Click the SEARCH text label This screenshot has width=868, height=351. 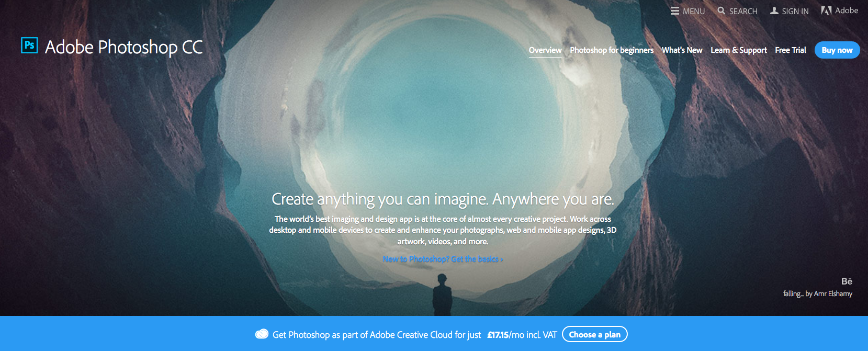click(x=743, y=11)
